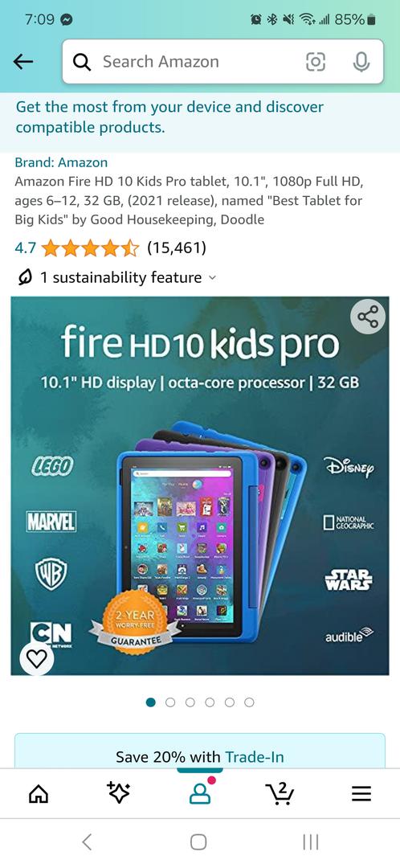This screenshot has height=868, width=400.
Task: Add item to list via heart icon
Action: [x=37, y=659]
